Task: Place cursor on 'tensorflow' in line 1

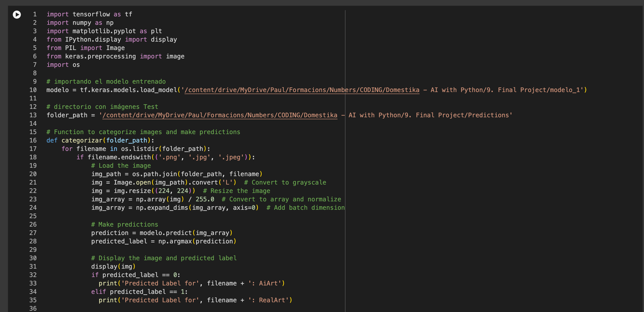Action: click(x=91, y=15)
